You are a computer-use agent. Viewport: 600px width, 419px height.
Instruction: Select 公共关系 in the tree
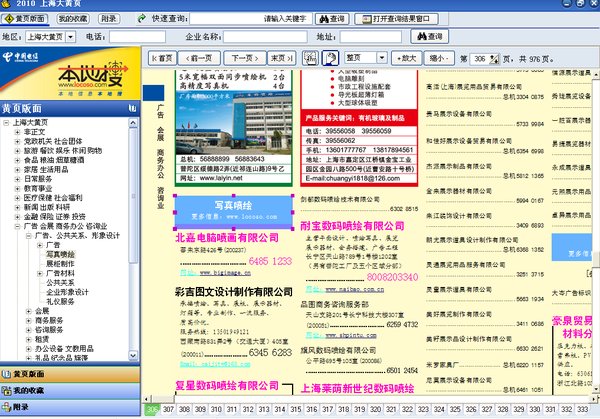60,283
